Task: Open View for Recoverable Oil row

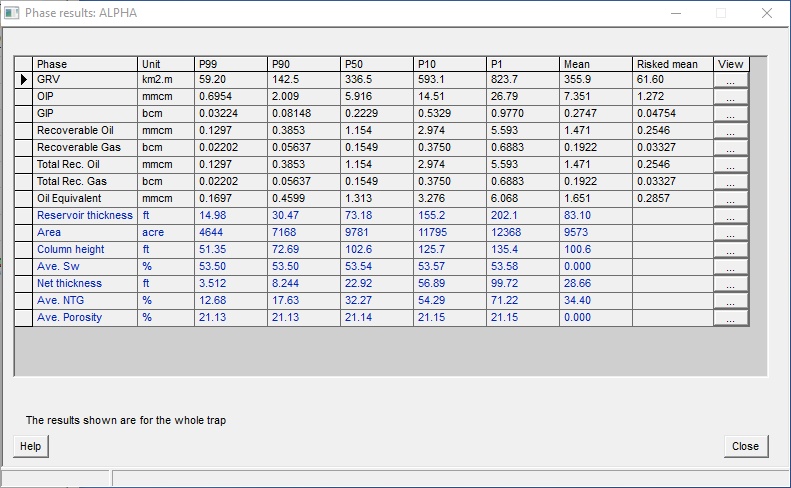Action: pyautogui.click(x=730, y=131)
